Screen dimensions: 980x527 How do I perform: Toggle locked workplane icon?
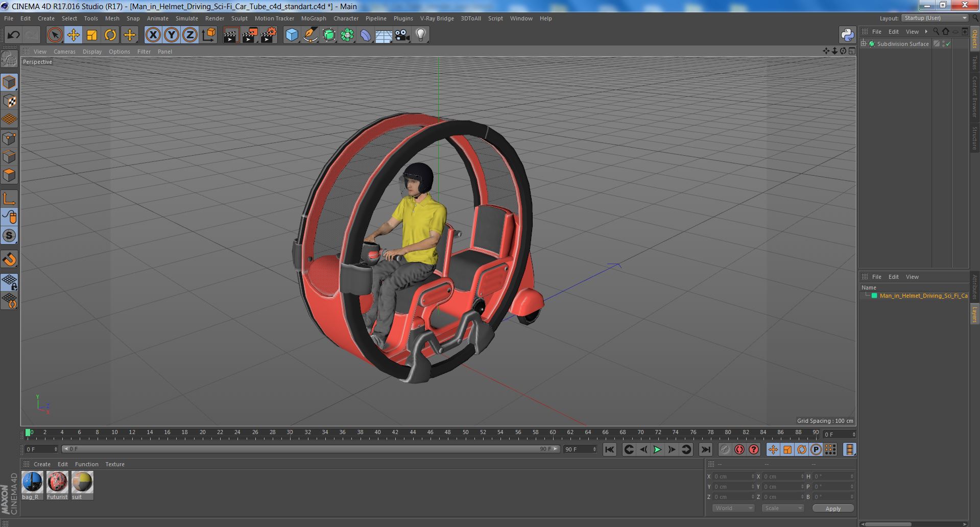9,282
